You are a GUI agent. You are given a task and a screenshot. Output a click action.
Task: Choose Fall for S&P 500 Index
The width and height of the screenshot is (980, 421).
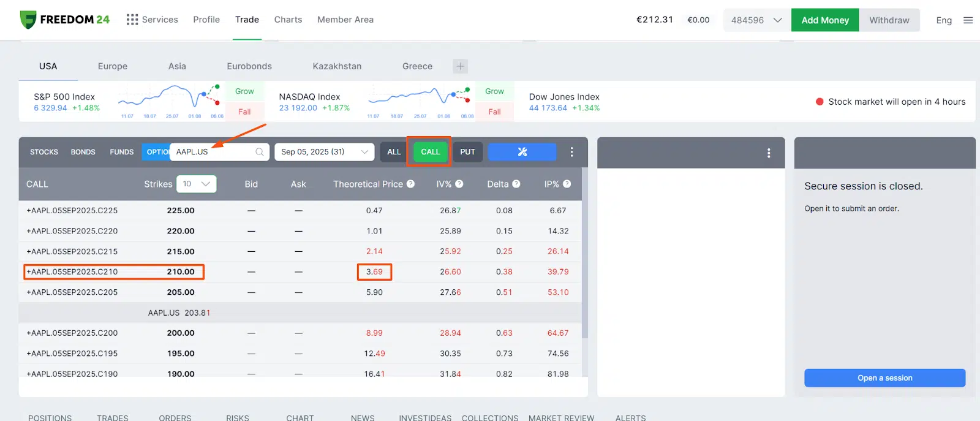244,112
